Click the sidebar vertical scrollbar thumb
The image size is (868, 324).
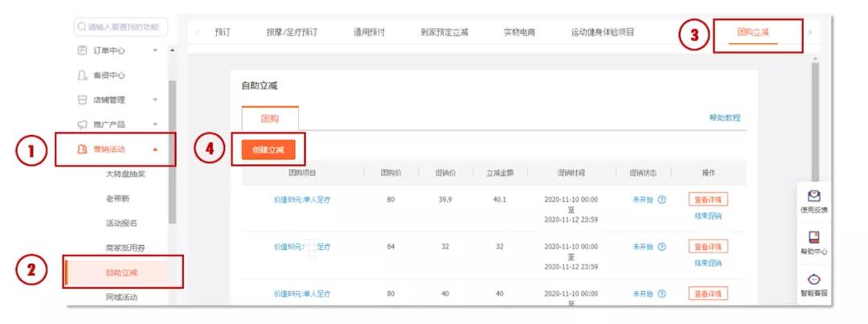click(172, 152)
